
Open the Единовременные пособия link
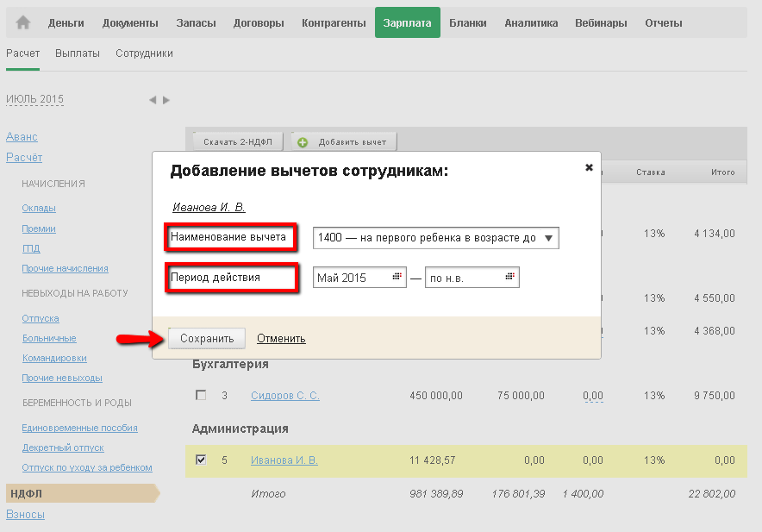[x=79, y=428]
